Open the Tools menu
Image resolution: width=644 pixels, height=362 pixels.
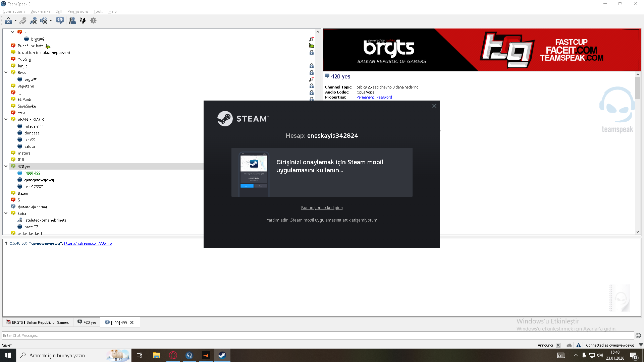coord(98,11)
